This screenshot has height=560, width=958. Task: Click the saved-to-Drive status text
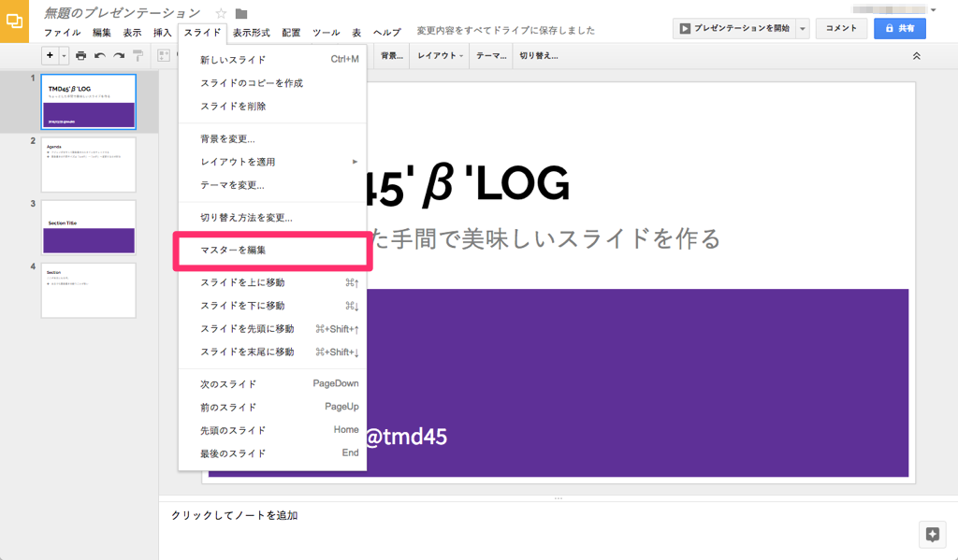pos(506,31)
